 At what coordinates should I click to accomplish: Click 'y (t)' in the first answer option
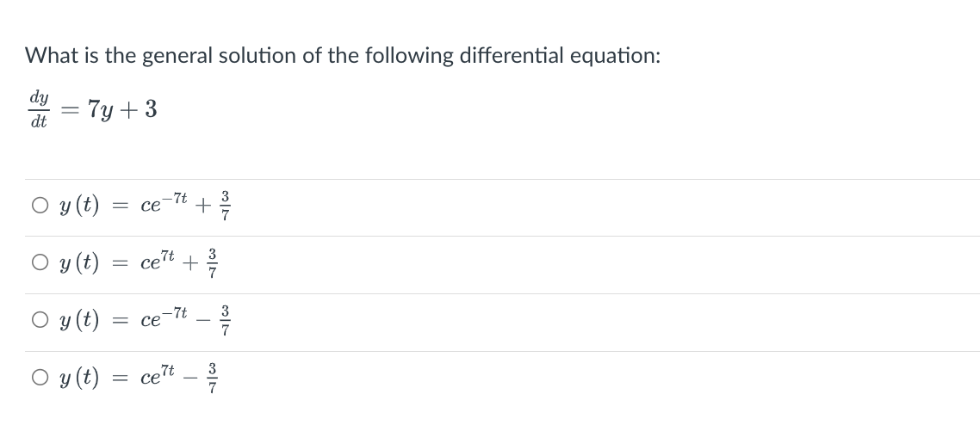tap(78, 206)
